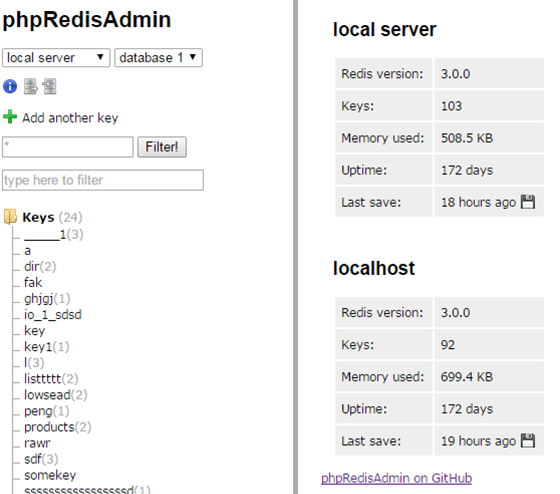Viewport: 560px width, 494px height.
Task: Expand the listtttt(2) tree node
Action: pyautogui.click(x=51, y=379)
